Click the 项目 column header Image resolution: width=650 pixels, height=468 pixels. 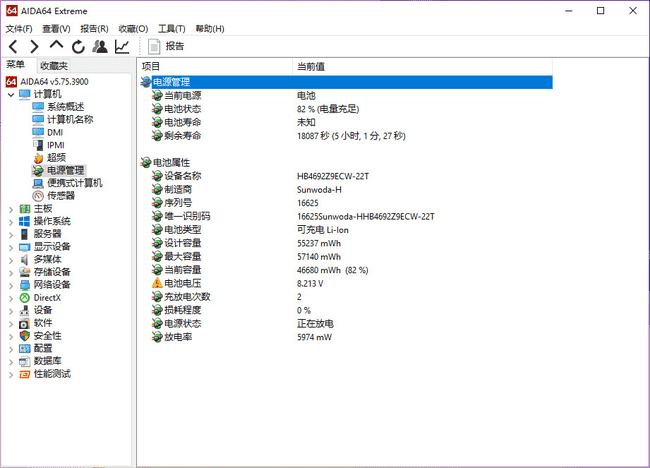click(x=216, y=66)
